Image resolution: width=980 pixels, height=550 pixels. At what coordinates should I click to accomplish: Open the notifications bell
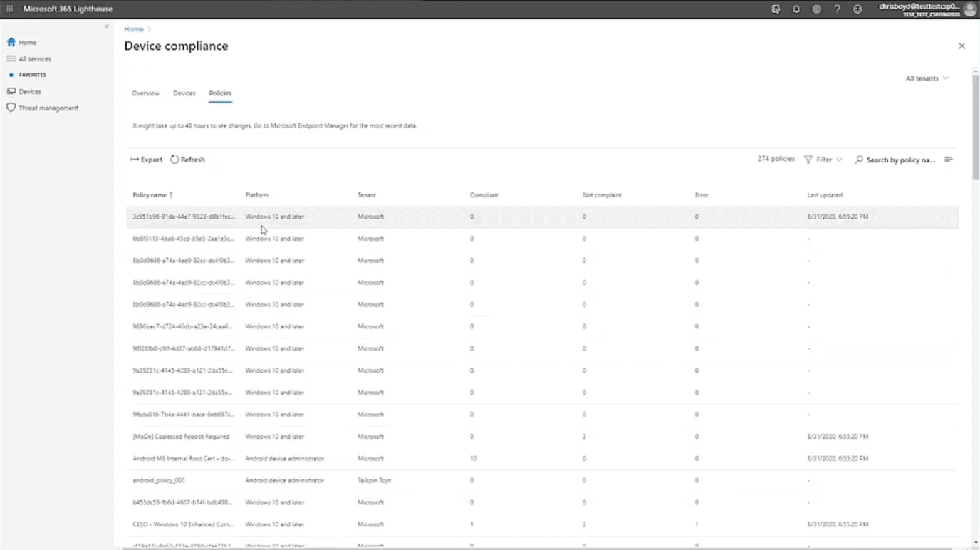(x=796, y=9)
